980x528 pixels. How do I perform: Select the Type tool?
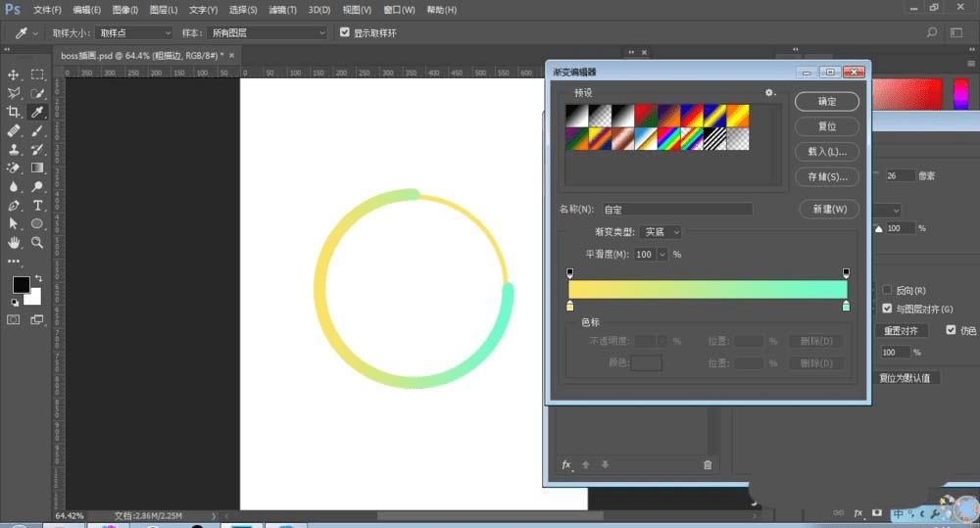click(38, 206)
